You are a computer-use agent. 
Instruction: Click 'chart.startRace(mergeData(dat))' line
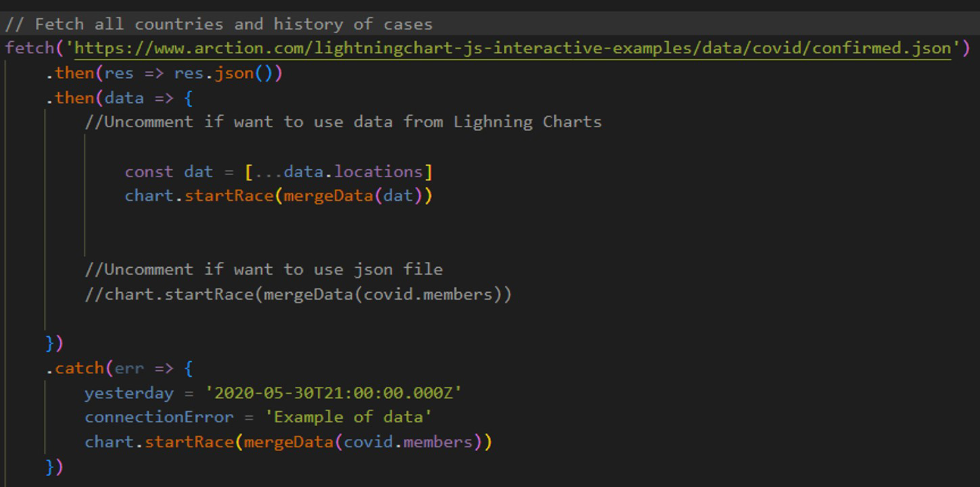[279, 196]
